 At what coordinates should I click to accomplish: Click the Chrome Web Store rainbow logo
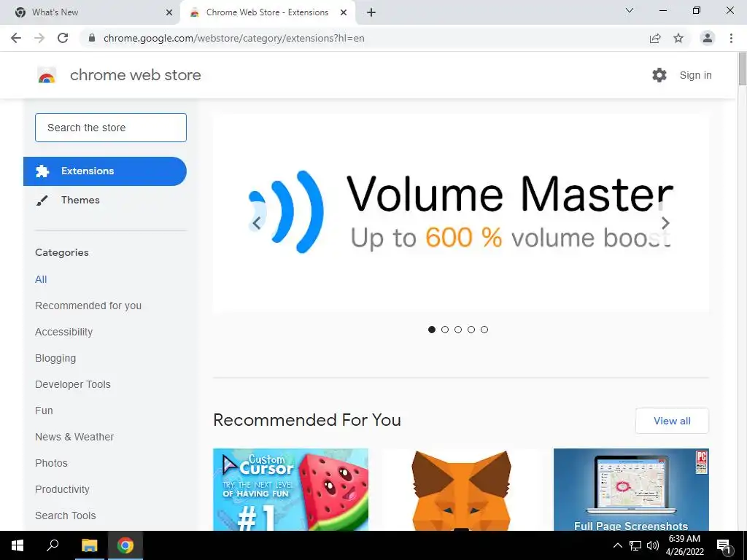[x=47, y=75]
